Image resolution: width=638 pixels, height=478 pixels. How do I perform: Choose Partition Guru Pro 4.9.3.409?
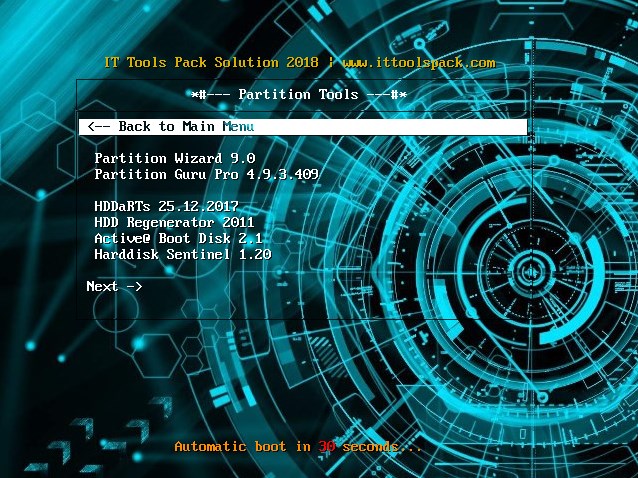tap(207, 174)
